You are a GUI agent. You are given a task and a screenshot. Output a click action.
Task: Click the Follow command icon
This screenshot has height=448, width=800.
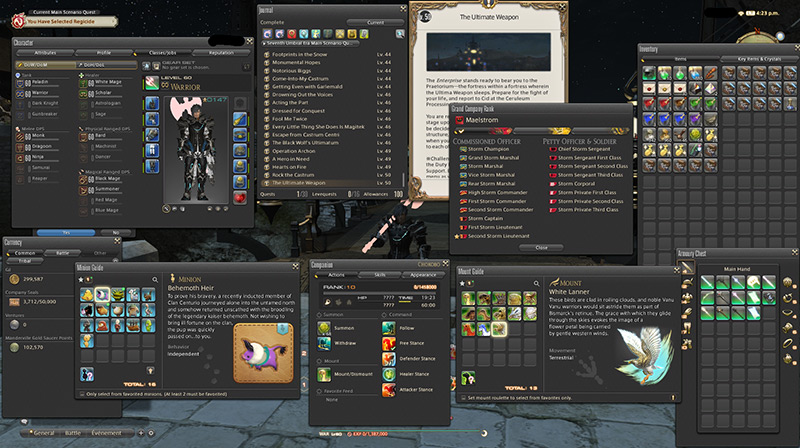(389, 328)
